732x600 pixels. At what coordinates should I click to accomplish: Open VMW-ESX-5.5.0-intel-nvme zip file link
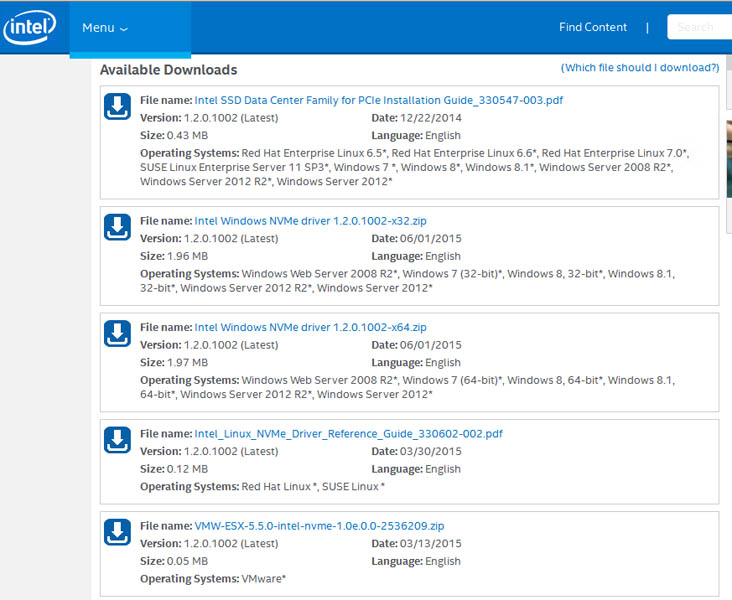[319, 526]
